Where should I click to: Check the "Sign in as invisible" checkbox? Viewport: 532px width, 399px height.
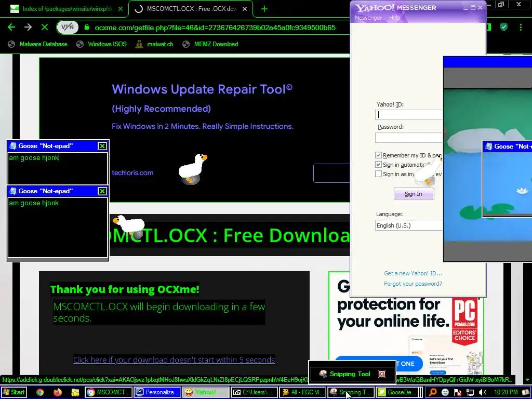(378, 174)
